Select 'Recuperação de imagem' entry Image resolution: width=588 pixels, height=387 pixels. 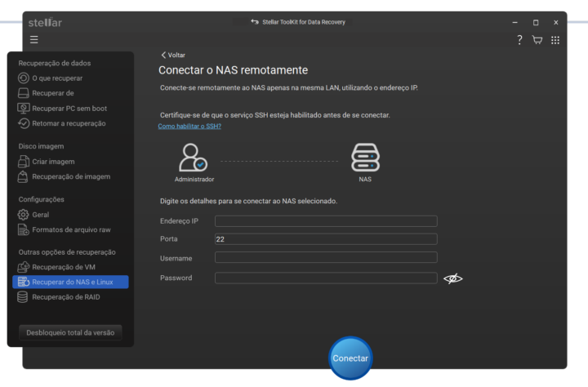point(70,176)
